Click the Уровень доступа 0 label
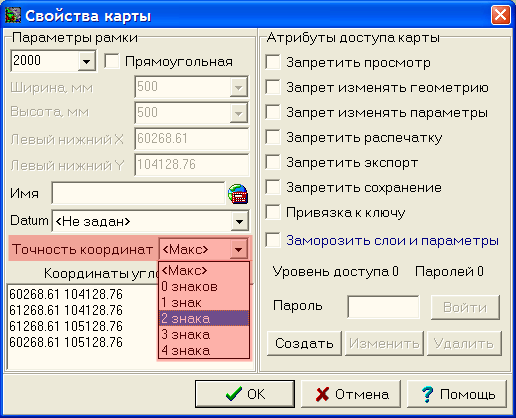The width and height of the screenshot is (516, 418). click(x=335, y=272)
